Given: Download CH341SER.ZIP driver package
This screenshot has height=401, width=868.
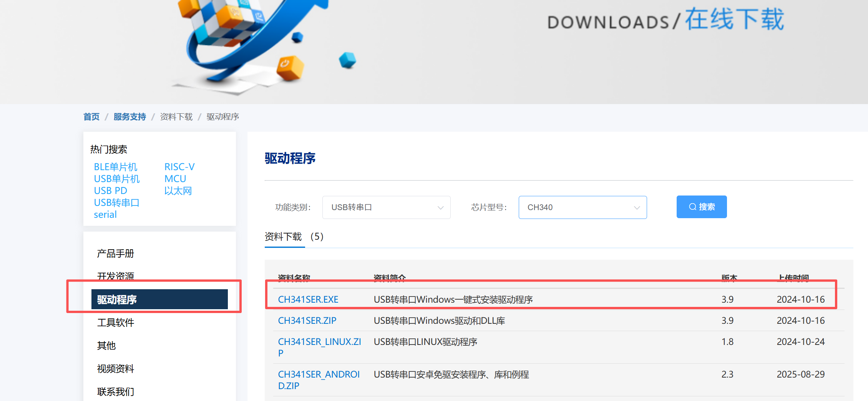Looking at the screenshot, I should (307, 320).
